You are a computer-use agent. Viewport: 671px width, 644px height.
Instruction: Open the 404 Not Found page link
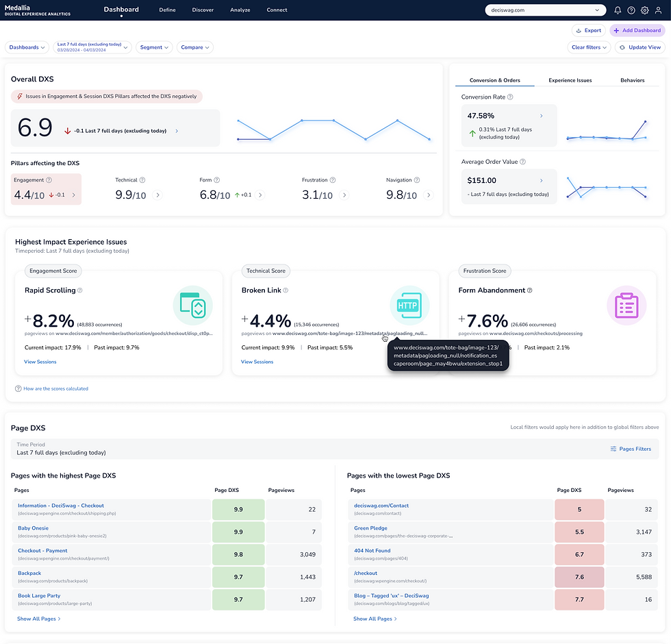click(x=372, y=551)
